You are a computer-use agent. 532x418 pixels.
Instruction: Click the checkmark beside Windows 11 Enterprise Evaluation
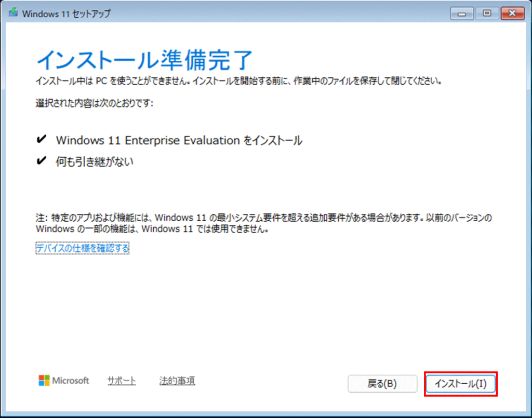[x=41, y=140]
